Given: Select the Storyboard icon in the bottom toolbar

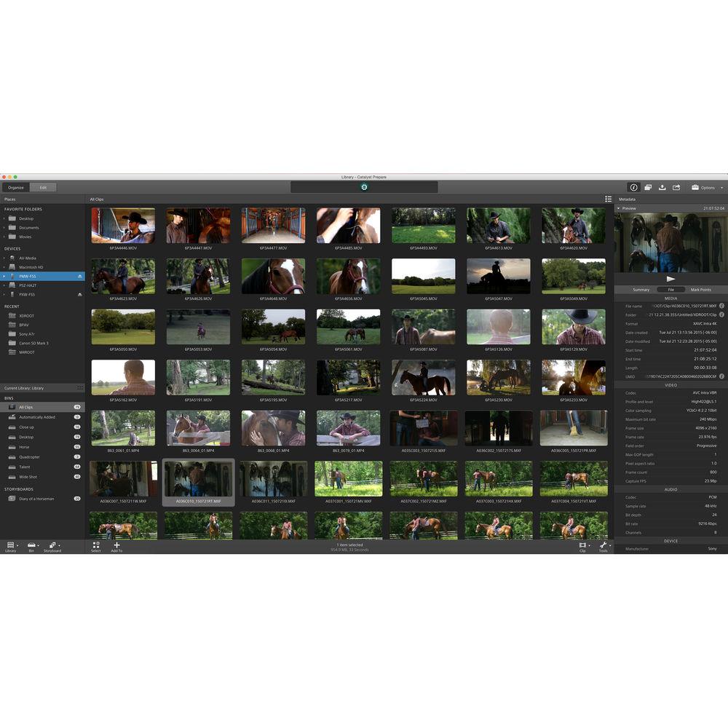Looking at the screenshot, I should coord(52,546).
